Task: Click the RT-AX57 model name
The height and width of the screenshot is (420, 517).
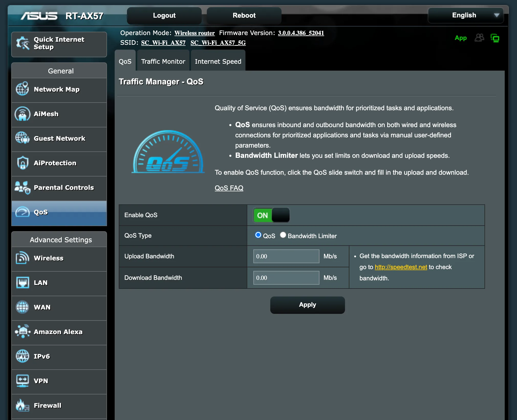Action: click(x=84, y=16)
